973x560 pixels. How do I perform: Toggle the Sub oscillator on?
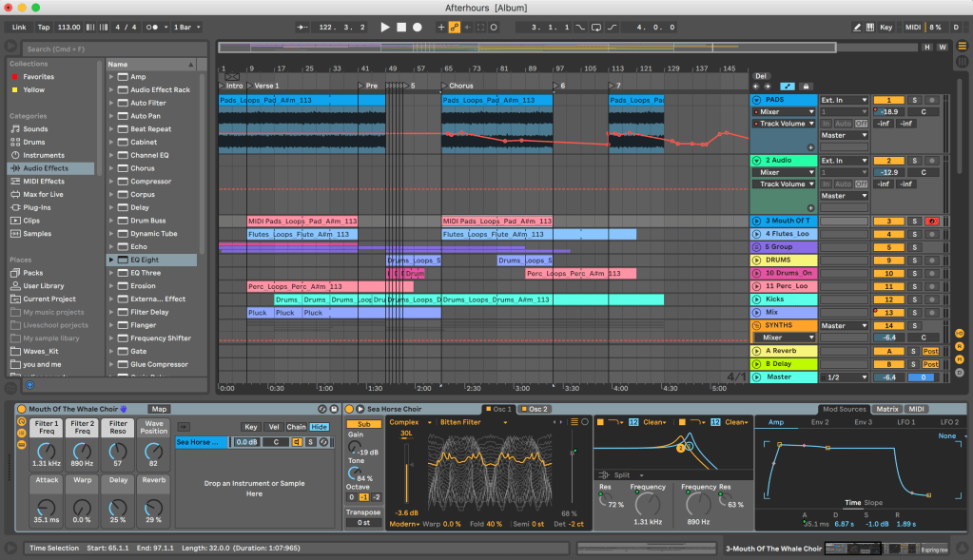click(x=363, y=424)
